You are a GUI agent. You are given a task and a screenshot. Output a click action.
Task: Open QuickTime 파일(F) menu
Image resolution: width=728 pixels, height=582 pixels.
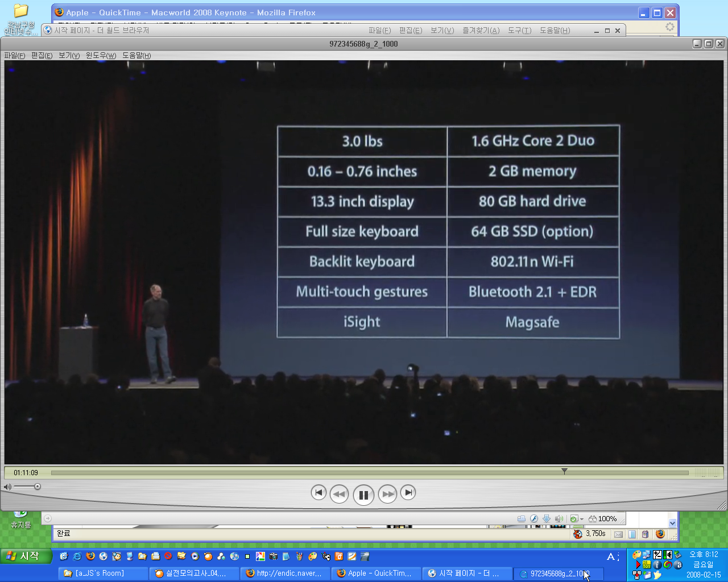click(15, 55)
